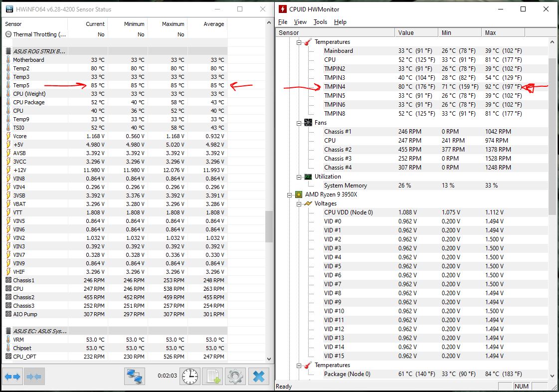Click the blue X close sensors icon
Image resolution: width=559 pixels, height=392 pixels.
pyautogui.click(x=258, y=377)
